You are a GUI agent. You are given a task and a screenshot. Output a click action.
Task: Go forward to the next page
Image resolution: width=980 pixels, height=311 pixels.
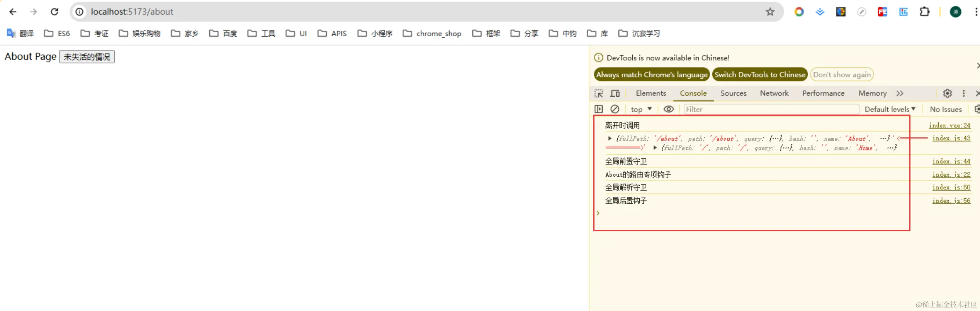pyautogui.click(x=34, y=12)
